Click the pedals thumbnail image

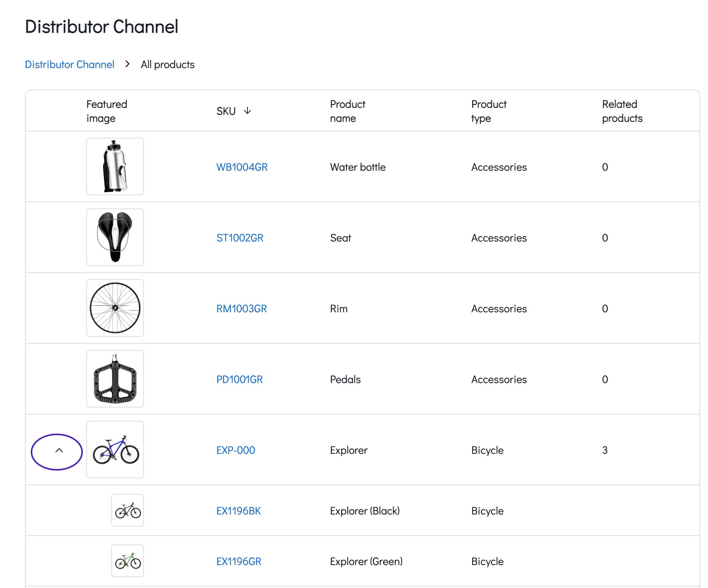pos(115,379)
